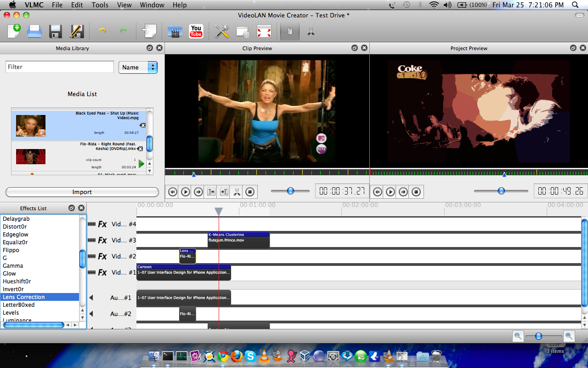Image resolution: width=588 pixels, height=368 pixels.
Task: Click the timeline zoom slider handle
Action: coord(538,336)
